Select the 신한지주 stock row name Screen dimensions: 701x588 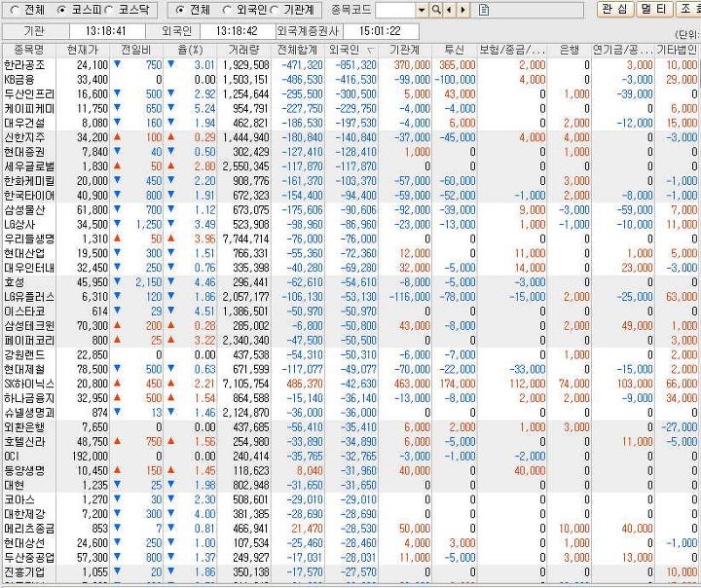point(24,137)
